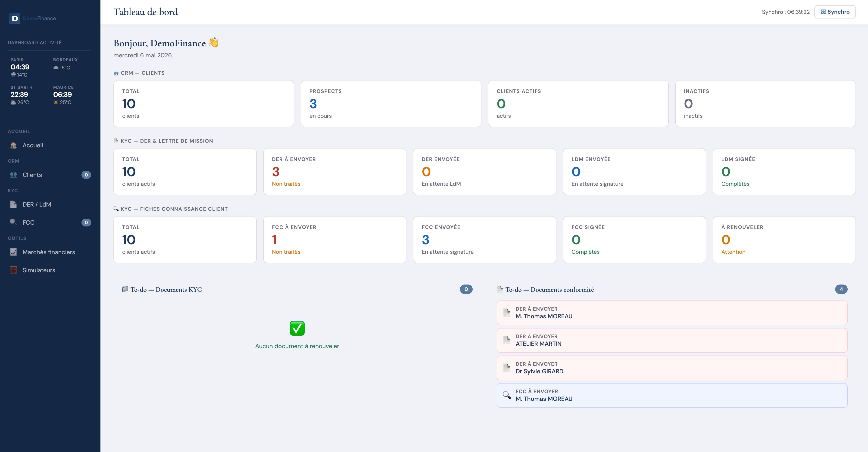This screenshot has width=868, height=452.
Task: Click the CRM — Clients section people icon
Action: [x=116, y=73]
